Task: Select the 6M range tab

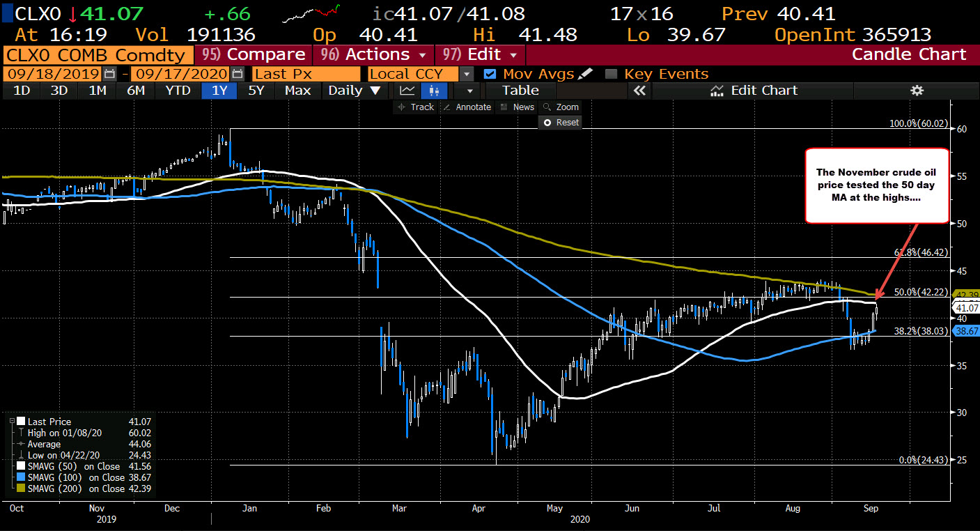Action: point(135,91)
